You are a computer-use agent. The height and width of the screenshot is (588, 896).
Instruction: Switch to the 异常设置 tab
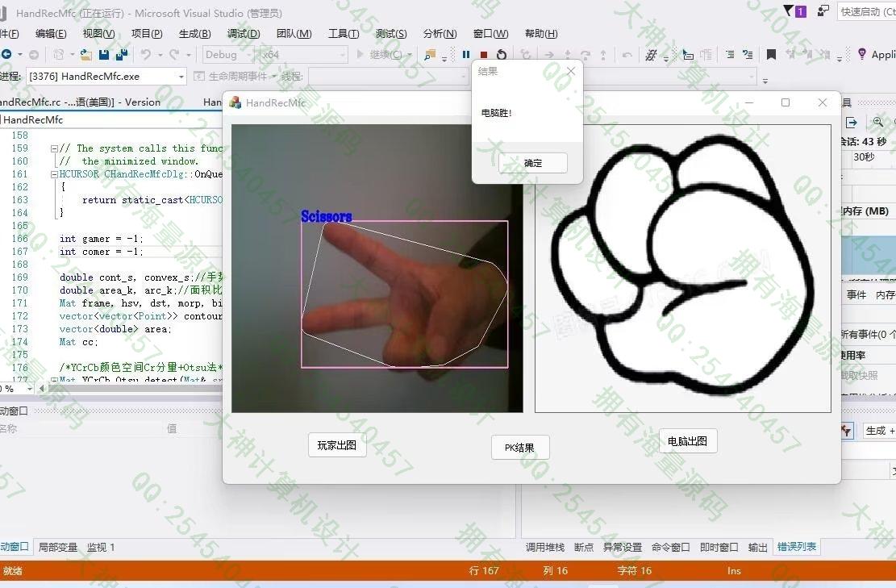[x=623, y=548]
